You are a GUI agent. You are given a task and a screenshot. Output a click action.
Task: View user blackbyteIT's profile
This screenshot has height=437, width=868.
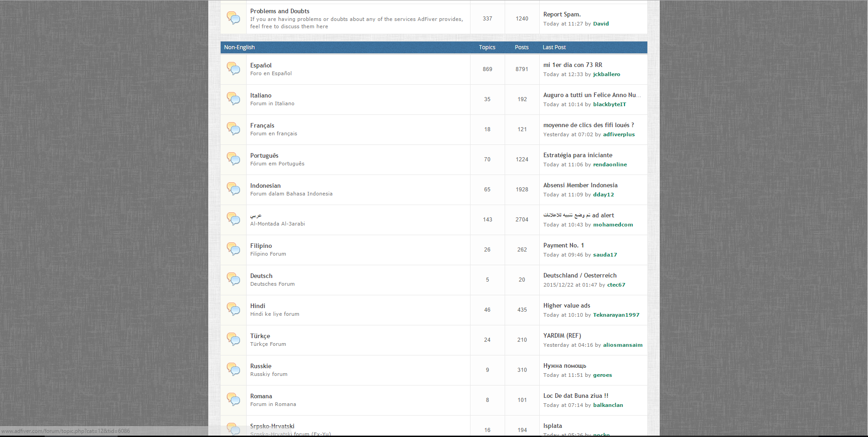point(610,104)
